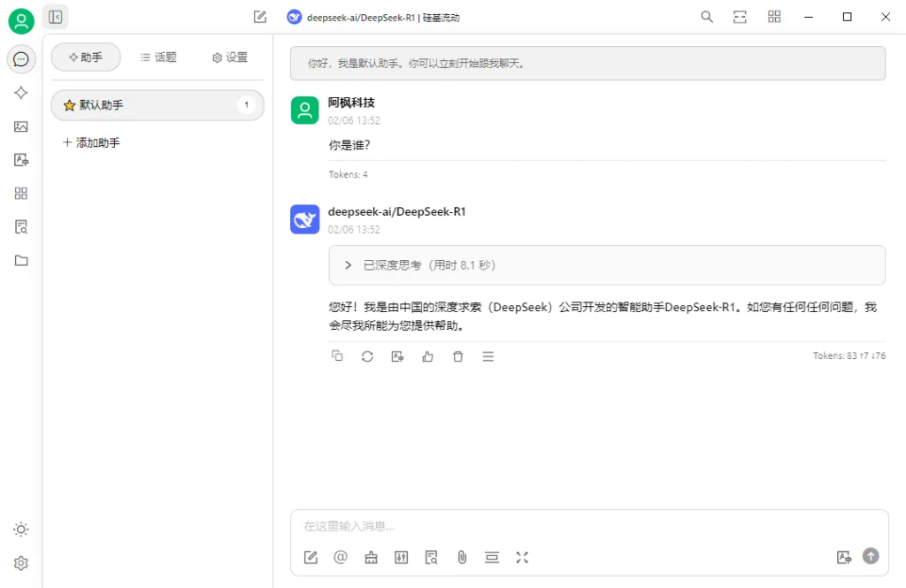Open the images page in left sidebar
906x588 pixels.
[x=21, y=126]
